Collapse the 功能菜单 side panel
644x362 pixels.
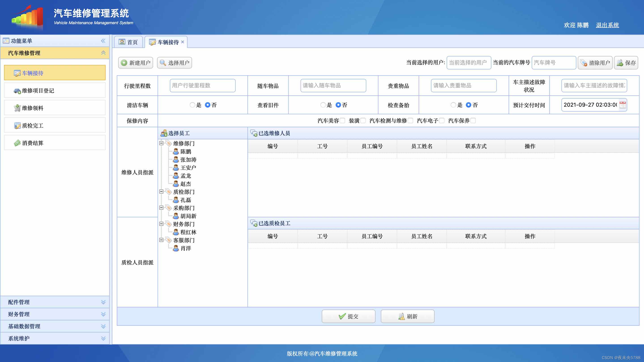tap(103, 41)
